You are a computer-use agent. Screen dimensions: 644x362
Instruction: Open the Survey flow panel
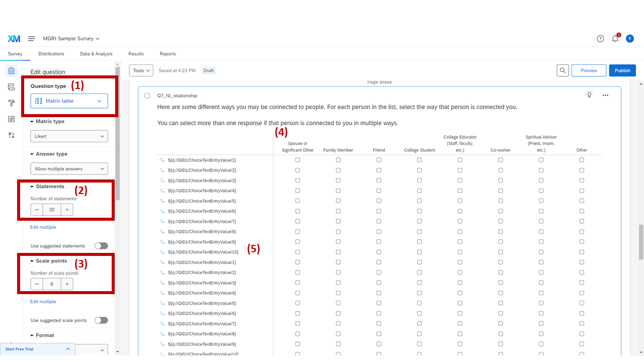11,86
